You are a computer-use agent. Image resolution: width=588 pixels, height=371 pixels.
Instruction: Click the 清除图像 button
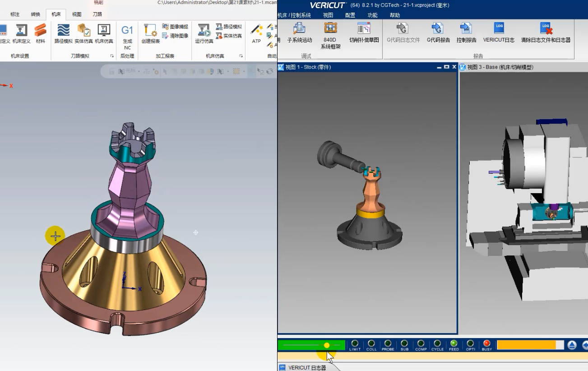pyautogui.click(x=175, y=36)
